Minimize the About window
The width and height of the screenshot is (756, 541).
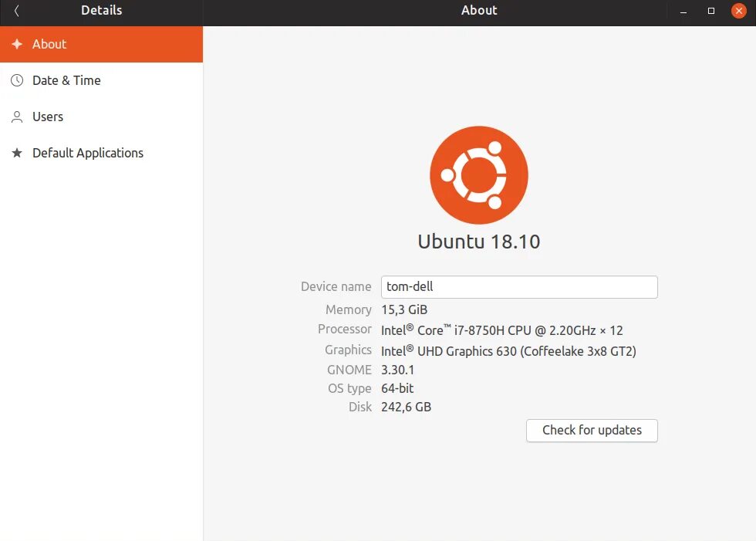(x=683, y=11)
